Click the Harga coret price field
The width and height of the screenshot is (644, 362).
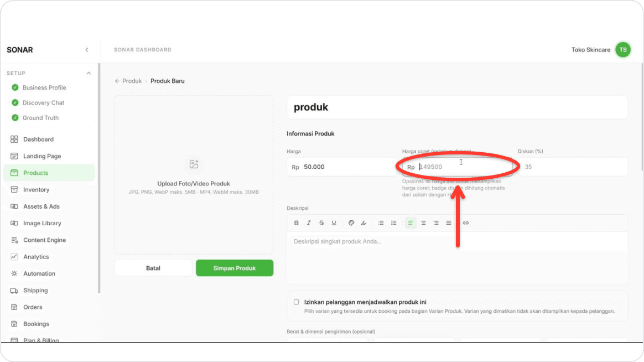pos(457,167)
